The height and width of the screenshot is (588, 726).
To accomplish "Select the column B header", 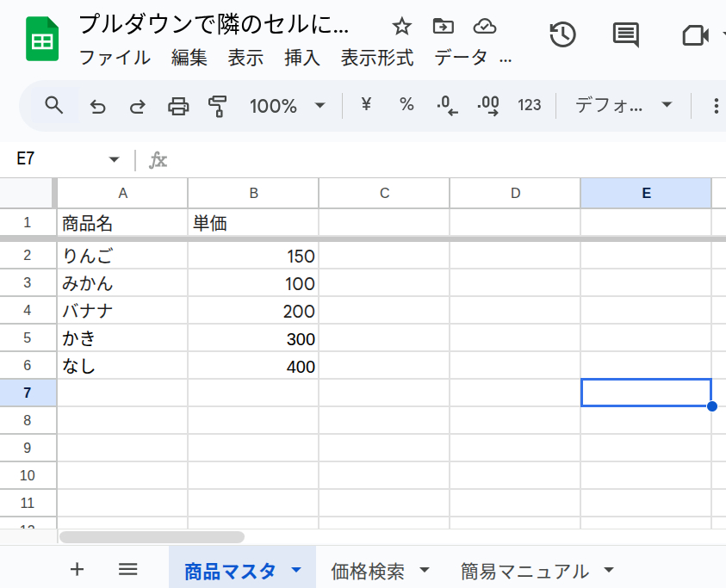I will [252, 192].
